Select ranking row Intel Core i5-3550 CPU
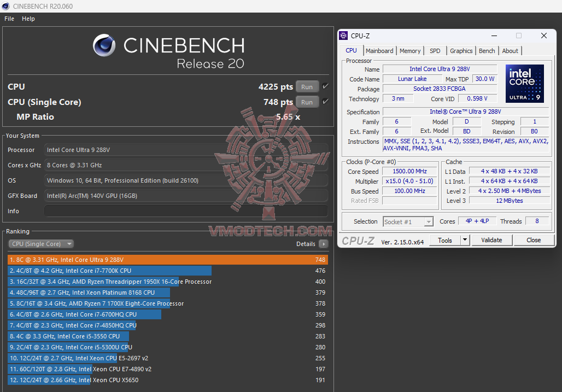Screen dimensions: 562x392 (167, 336)
